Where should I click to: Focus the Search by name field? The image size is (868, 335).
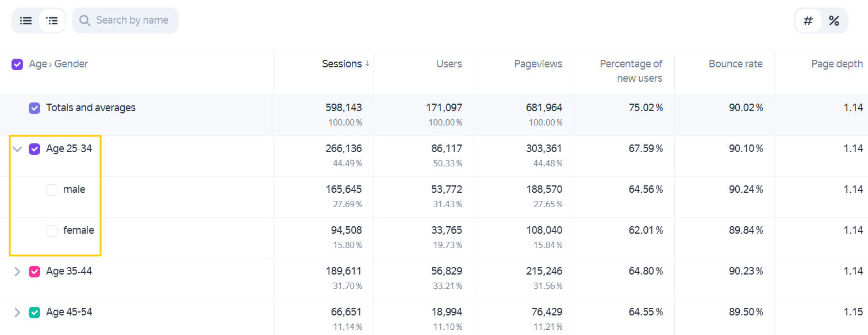[x=125, y=21]
